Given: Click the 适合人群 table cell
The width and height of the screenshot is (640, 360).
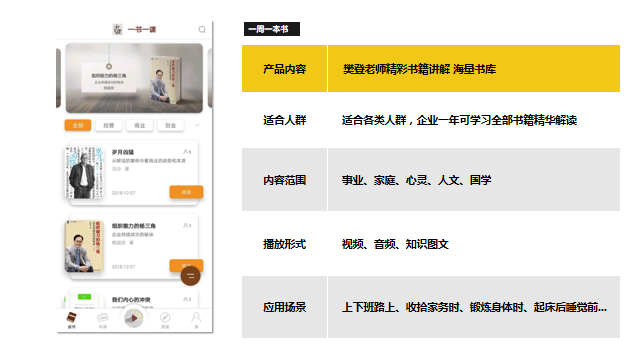Looking at the screenshot, I should (x=284, y=120).
